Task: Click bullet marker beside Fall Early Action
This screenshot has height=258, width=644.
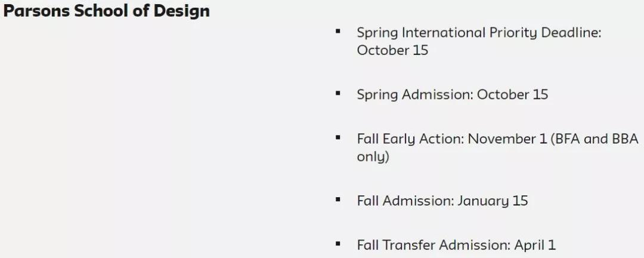Action: [338, 138]
